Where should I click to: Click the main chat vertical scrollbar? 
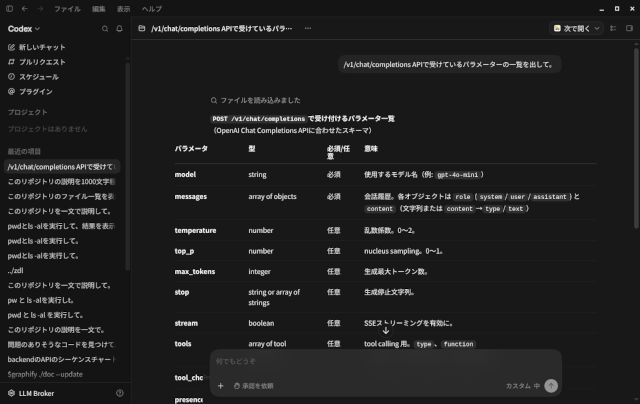click(636, 139)
